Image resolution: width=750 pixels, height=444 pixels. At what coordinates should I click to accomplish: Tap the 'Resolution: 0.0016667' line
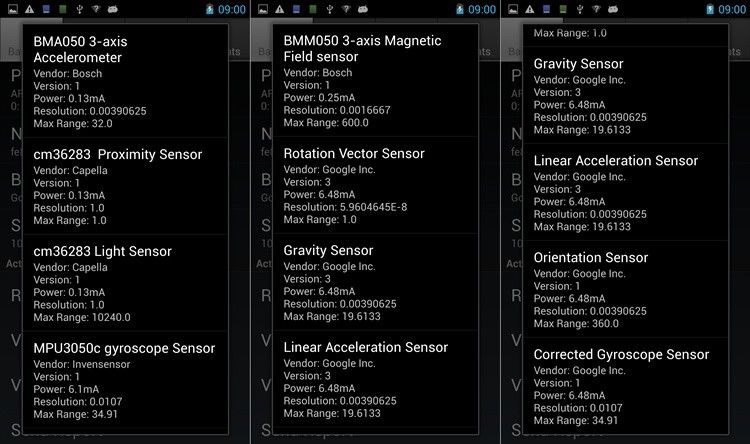(337, 110)
